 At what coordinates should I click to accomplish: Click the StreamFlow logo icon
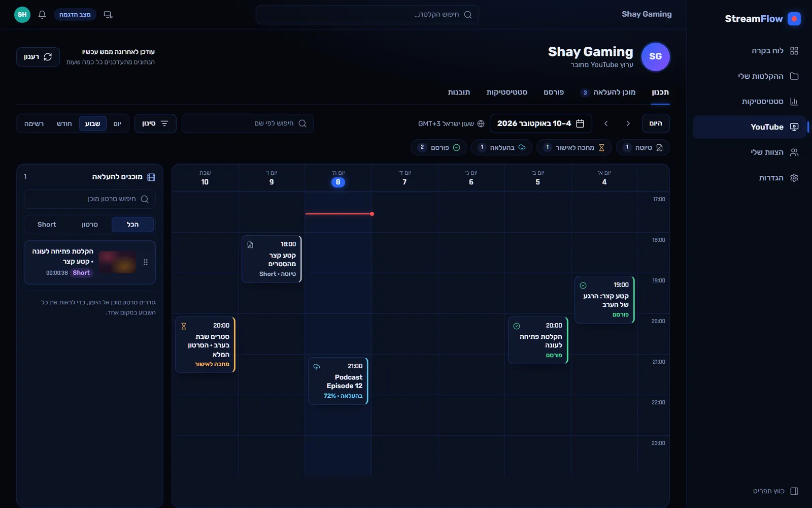[794, 19]
